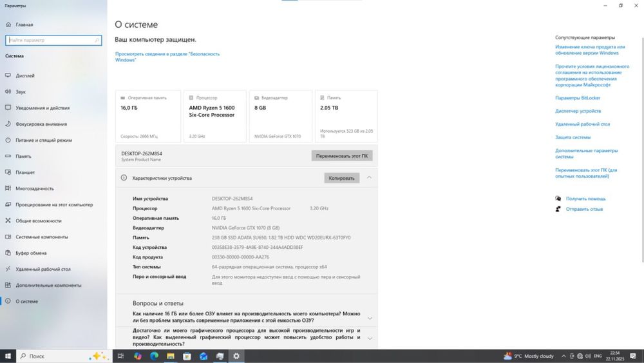This screenshot has width=644, height=363.
Task: Open File Explorer from the taskbar
Action: click(171, 356)
